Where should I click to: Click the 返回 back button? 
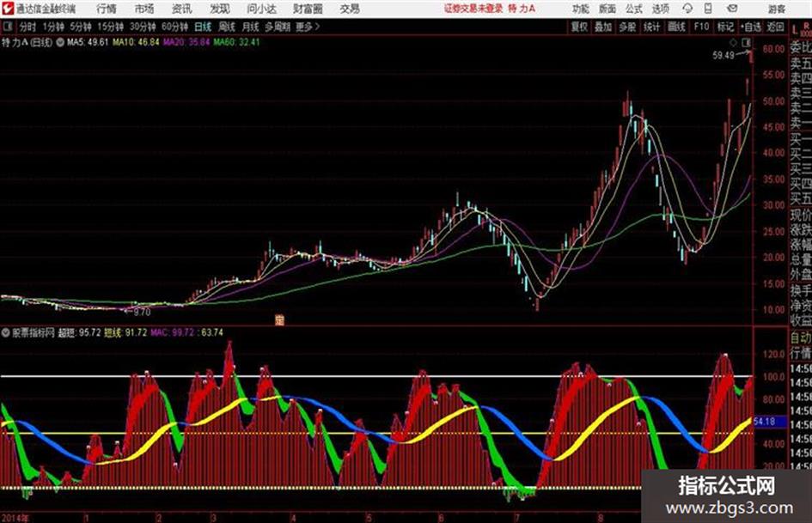click(x=776, y=27)
